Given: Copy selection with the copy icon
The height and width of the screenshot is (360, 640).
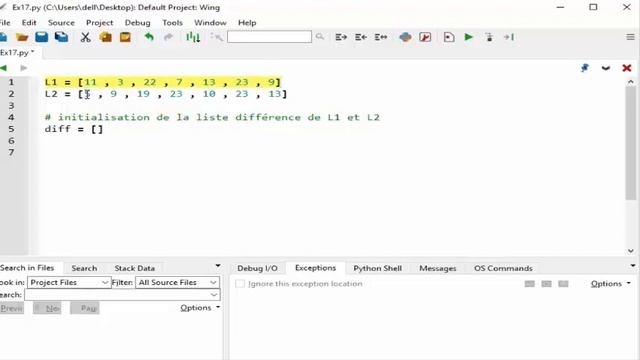Looking at the screenshot, I should (105, 38).
